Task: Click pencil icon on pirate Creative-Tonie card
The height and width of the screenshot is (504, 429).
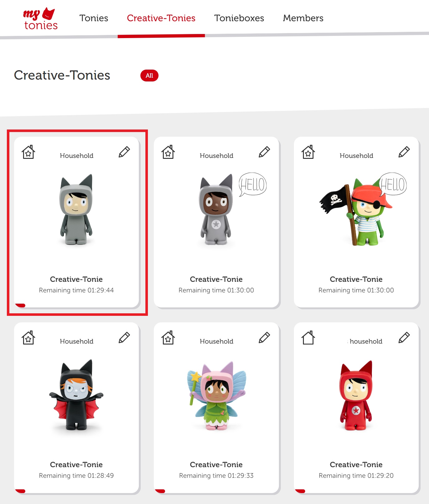Action: [404, 152]
